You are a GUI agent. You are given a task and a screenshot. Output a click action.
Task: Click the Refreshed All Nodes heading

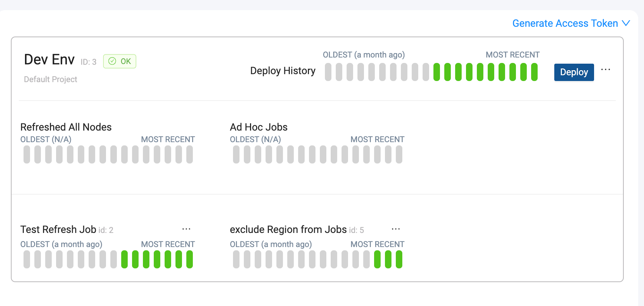(x=66, y=127)
